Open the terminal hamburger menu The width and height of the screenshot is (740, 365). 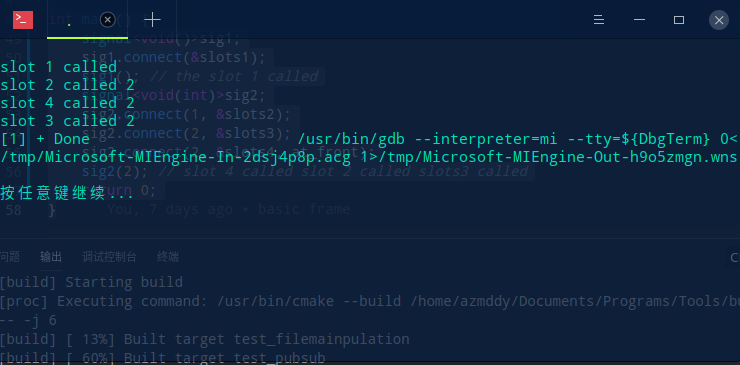coord(599,20)
